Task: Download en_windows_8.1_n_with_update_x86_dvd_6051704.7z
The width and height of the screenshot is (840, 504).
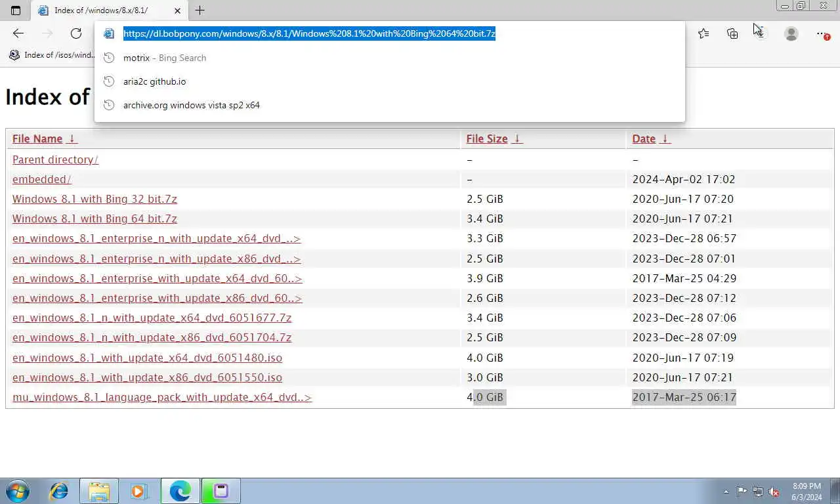Action: click(152, 337)
